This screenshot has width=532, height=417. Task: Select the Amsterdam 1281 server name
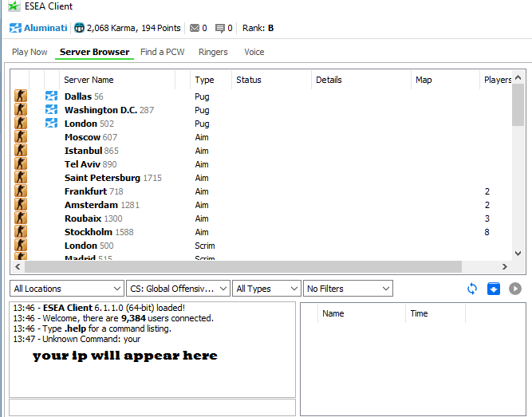pos(102,205)
